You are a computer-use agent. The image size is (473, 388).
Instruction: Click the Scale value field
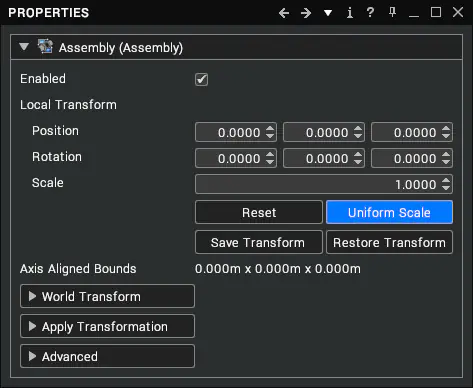click(x=324, y=184)
